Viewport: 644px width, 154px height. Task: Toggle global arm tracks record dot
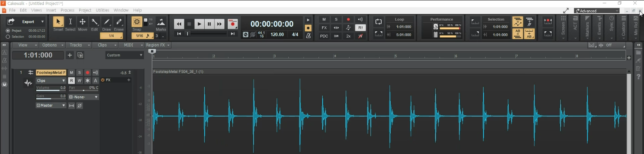coord(348,19)
